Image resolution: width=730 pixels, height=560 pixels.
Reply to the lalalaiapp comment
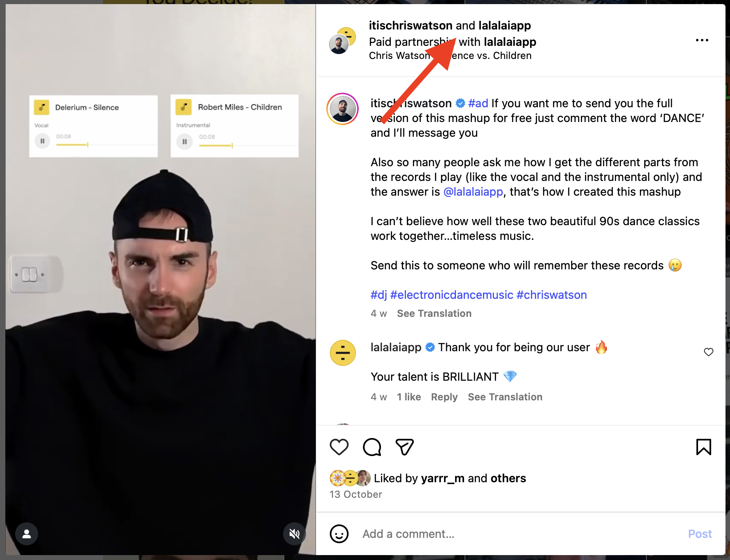[x=444, y=397]
